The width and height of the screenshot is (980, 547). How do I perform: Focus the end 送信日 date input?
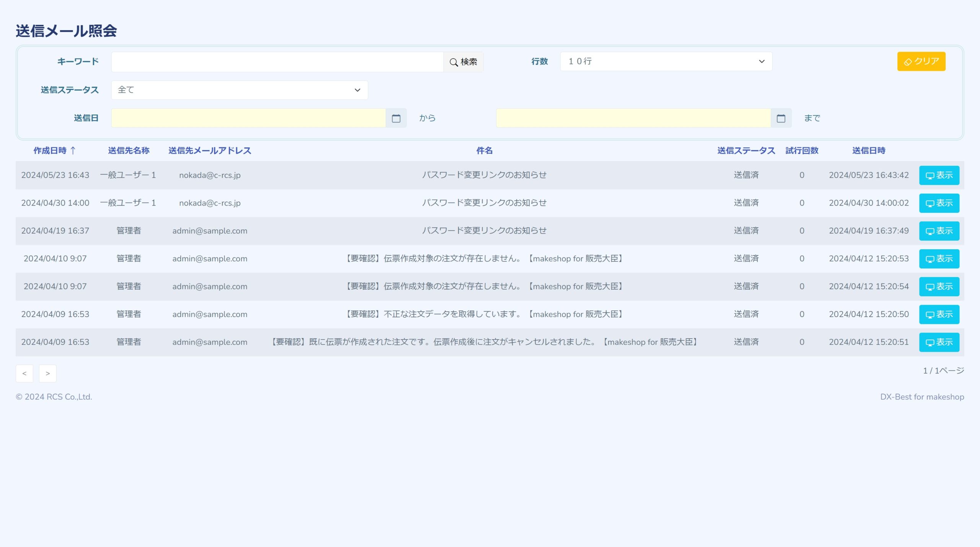click(633, 118)
